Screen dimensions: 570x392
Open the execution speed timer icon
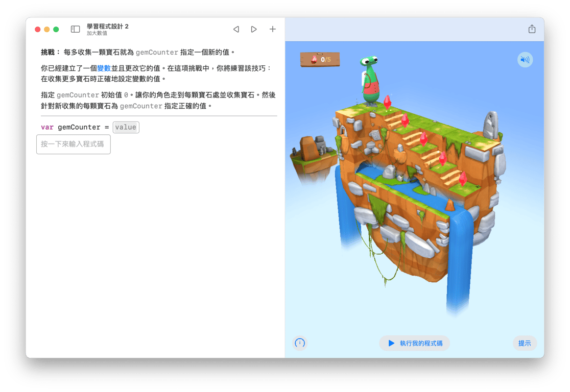point(300,343)
